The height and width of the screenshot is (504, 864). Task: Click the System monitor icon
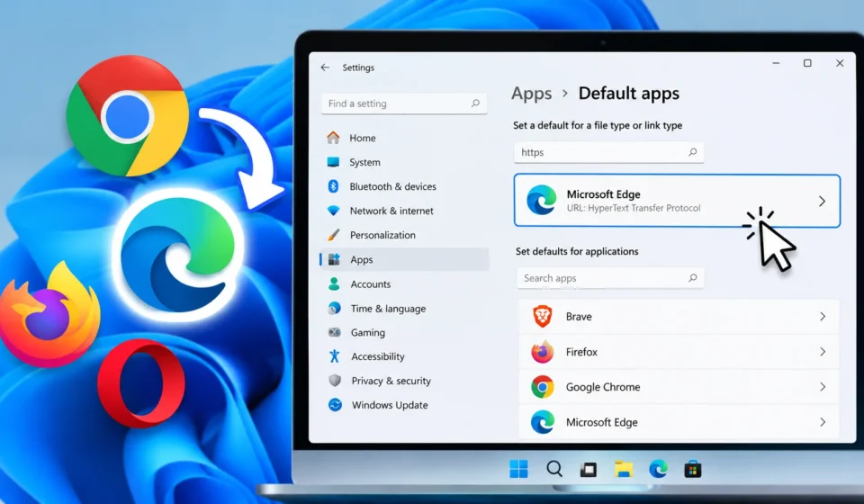[x=333, y=162]
